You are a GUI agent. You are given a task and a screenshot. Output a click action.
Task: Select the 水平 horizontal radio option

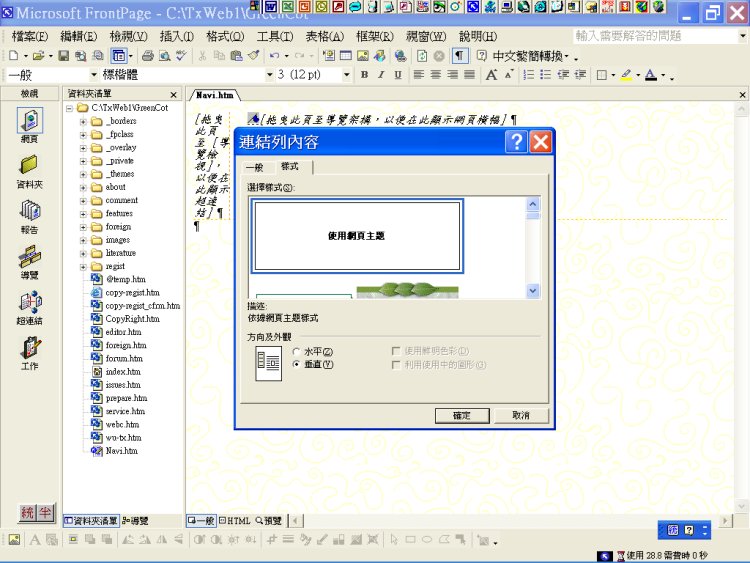296,351
